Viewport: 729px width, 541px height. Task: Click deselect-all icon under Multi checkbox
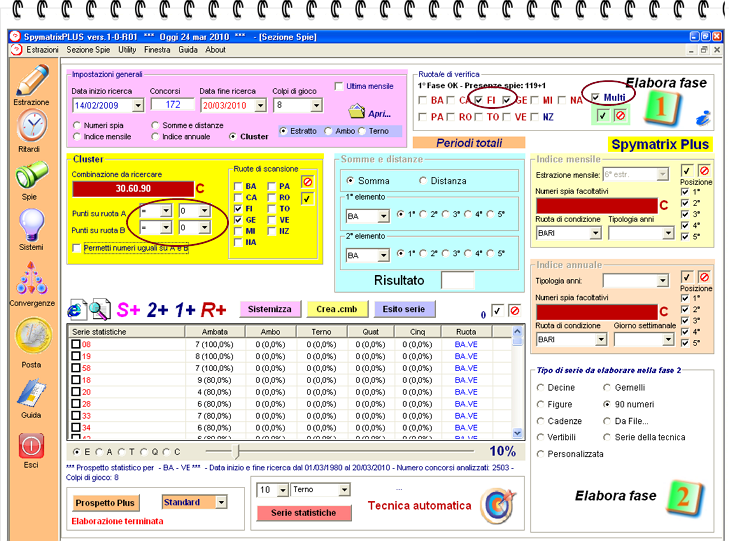click(620, 115)
